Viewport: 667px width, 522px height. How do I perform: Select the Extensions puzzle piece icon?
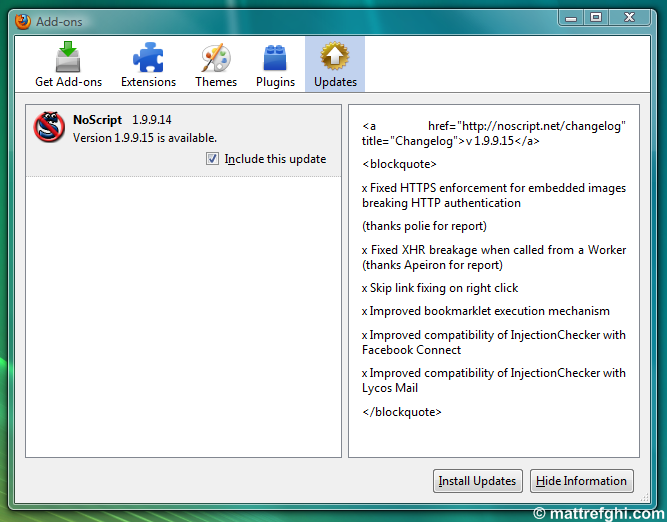148,57
